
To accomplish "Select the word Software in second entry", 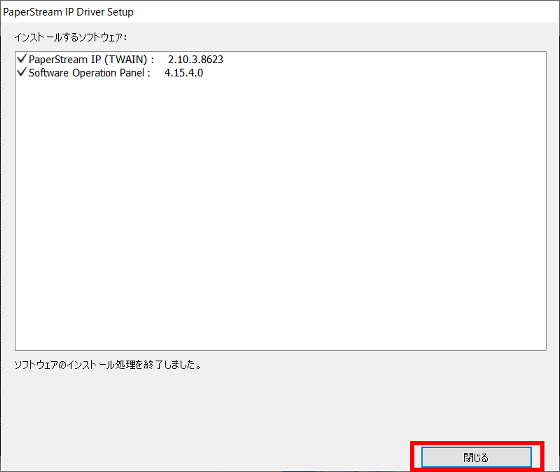I will click(x=48, y=73).
